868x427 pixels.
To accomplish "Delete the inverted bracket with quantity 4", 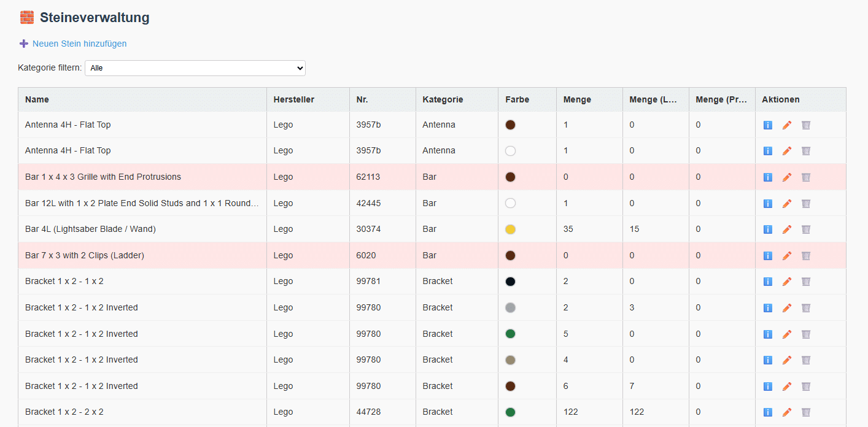I will 806,360.
